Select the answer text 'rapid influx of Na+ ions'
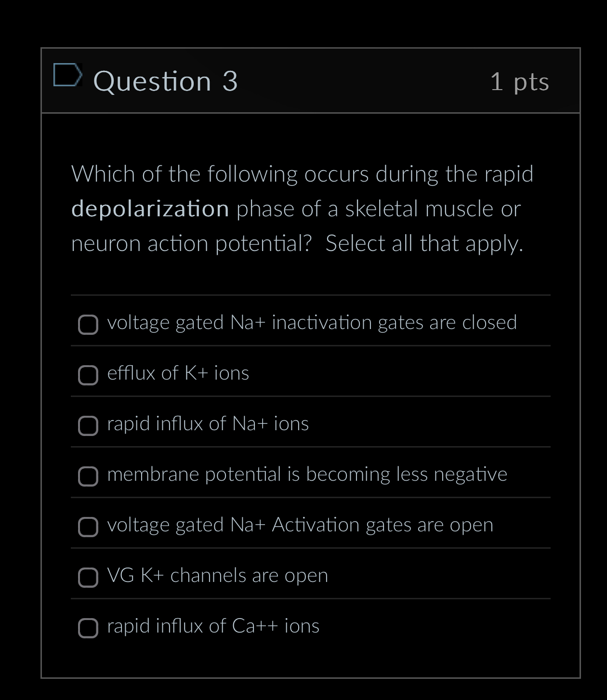The image size is (607, 700). coord(208,424)
